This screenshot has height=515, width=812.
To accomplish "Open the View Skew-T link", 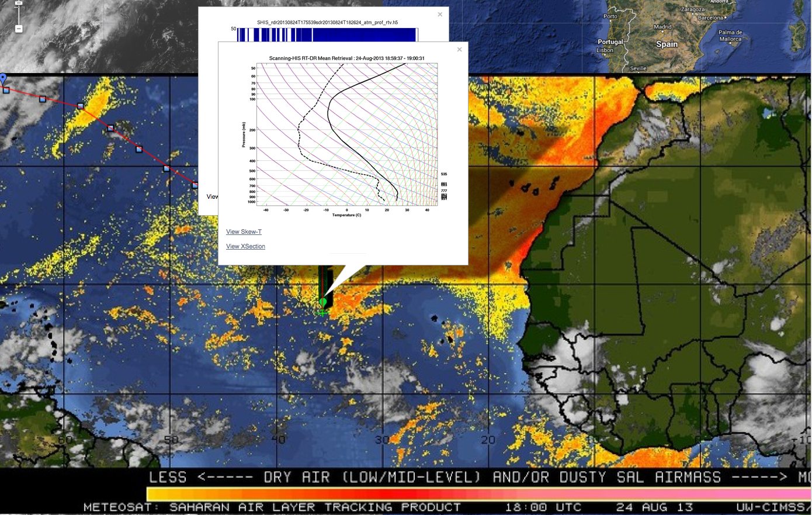I will point(244,232).
